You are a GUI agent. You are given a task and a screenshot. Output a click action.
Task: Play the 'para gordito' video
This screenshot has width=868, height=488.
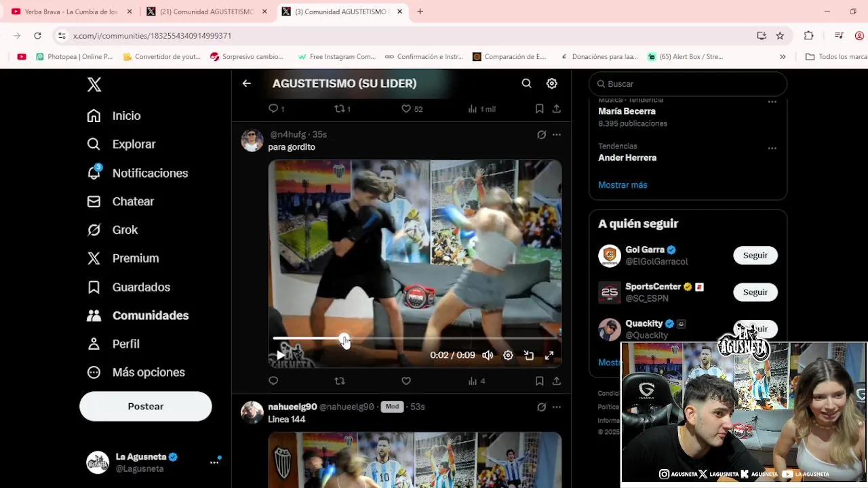(281, 355)
